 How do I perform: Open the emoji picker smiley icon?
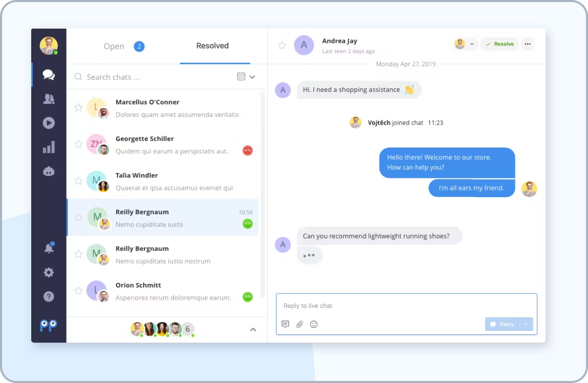coord(314,324)
